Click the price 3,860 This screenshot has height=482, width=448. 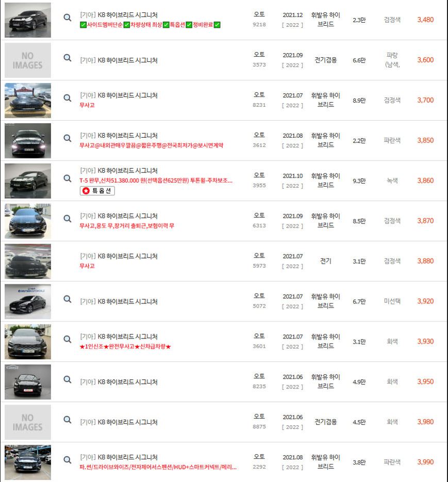pyautogui.click(x=425, y=181)
